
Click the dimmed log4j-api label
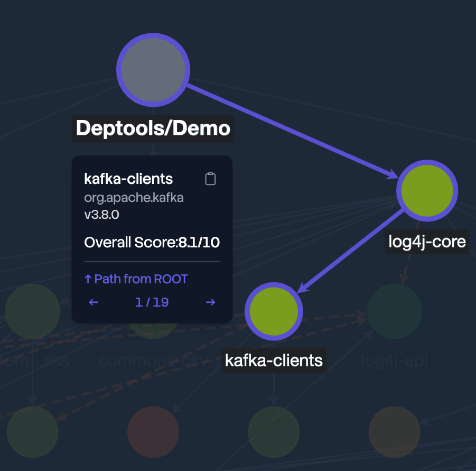394,361
